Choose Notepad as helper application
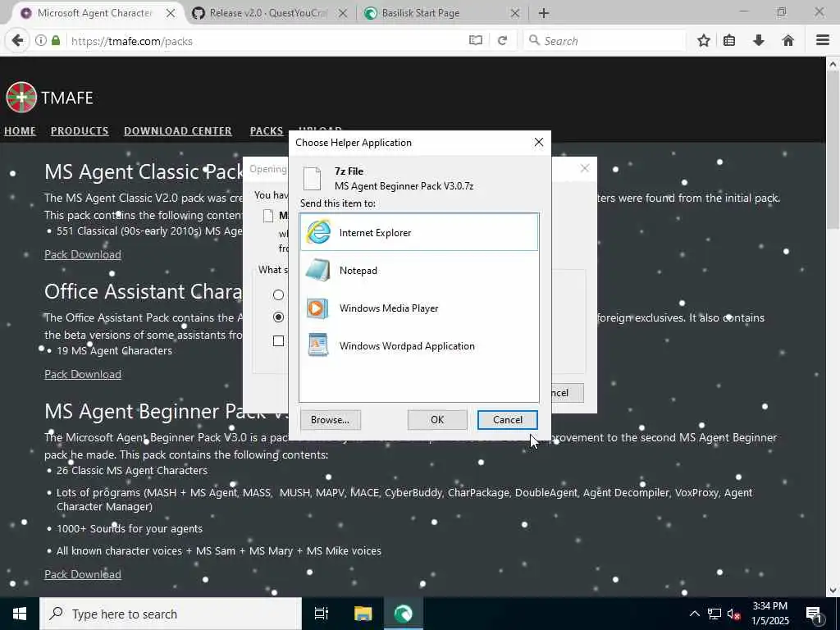The image size is (840, 630). click(x=419, y=271)
